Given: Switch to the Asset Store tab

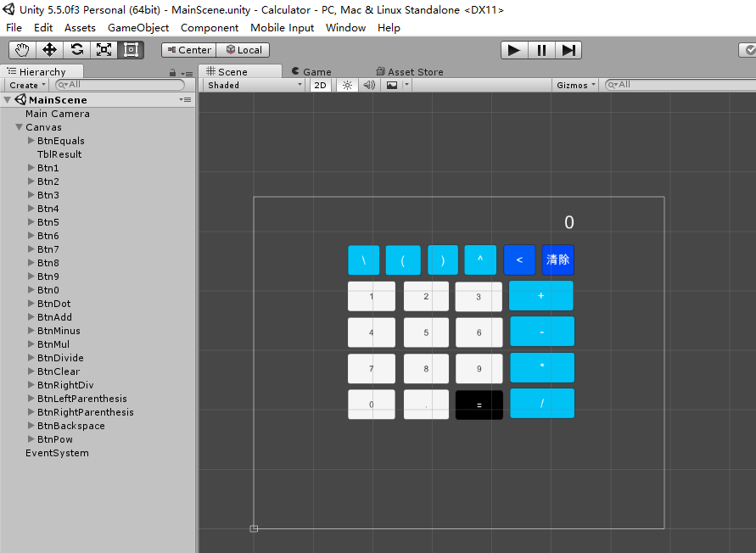Looking at the screenshot, I should [410, 72].
